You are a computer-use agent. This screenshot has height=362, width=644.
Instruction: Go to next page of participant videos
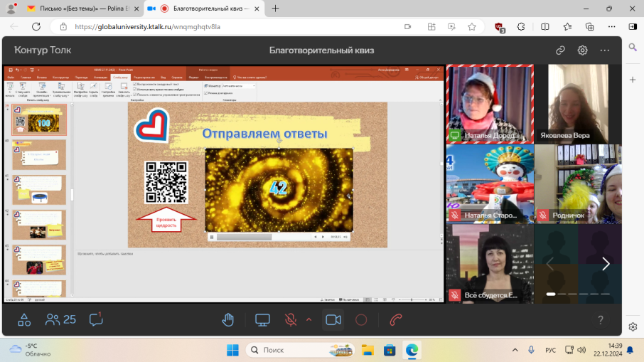point(606,264)
